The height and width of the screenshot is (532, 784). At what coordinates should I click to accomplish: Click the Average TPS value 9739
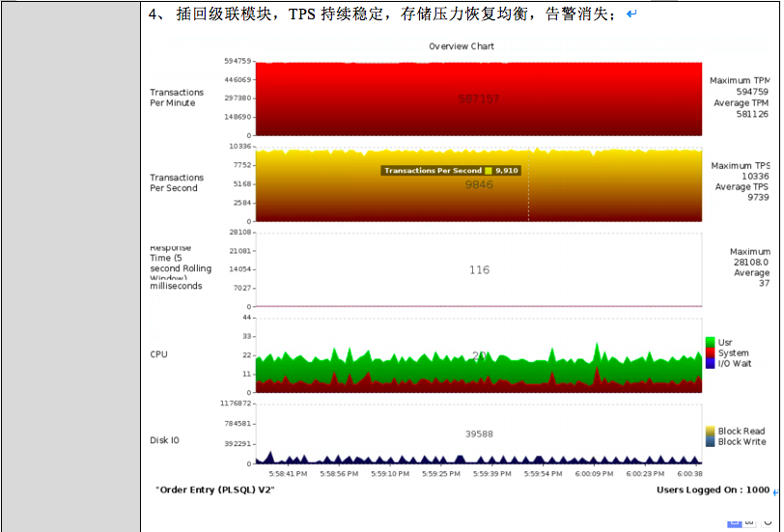pos(758,197)
